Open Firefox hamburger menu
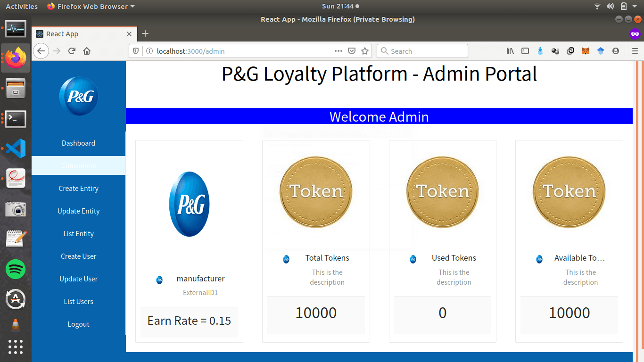 (x=635, y=51)
